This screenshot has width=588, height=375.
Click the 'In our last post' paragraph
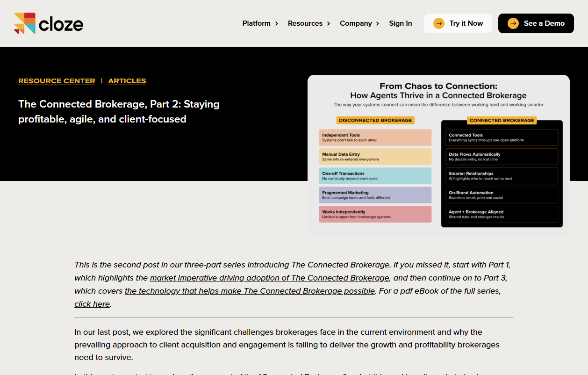click(x=287, y=345)
